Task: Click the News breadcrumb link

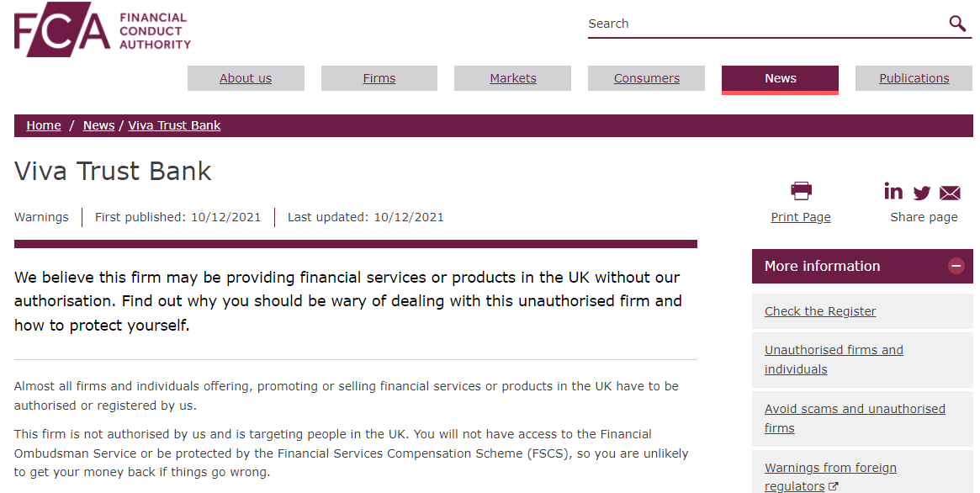Action: (98, 125)
